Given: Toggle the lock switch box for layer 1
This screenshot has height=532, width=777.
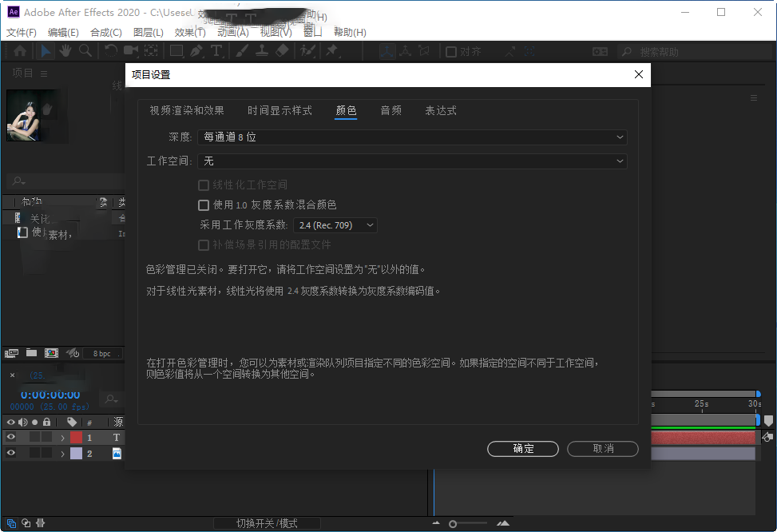Looking at the screenshot, I should 46,437.
